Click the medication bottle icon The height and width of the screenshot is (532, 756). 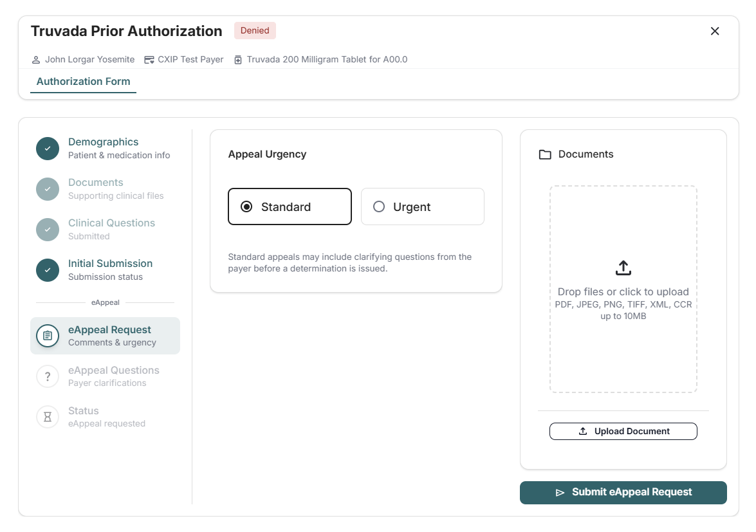tap(237, 60)
